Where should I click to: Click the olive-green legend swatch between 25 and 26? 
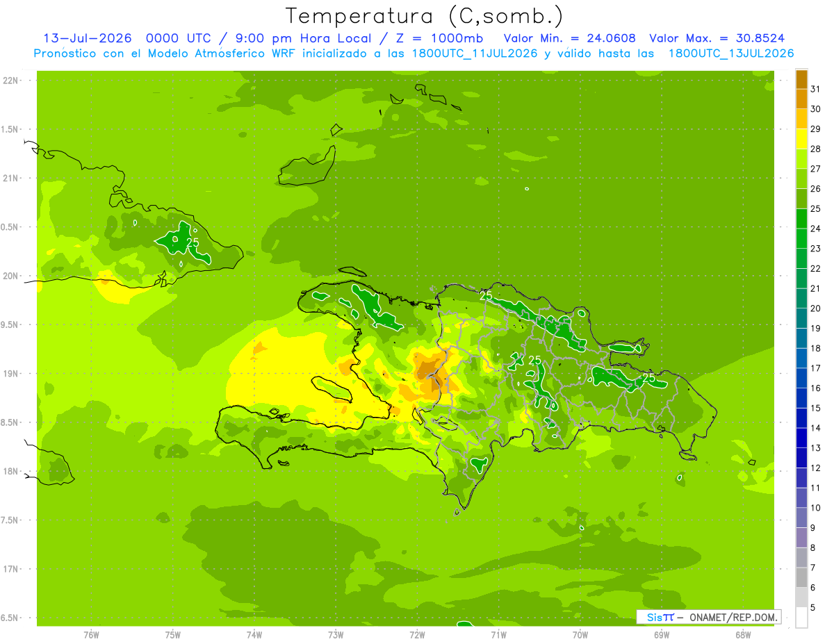801,199
